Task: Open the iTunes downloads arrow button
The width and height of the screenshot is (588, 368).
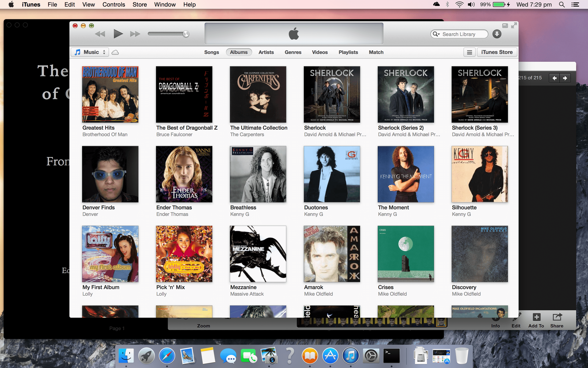Action: [x=497, y=34]
